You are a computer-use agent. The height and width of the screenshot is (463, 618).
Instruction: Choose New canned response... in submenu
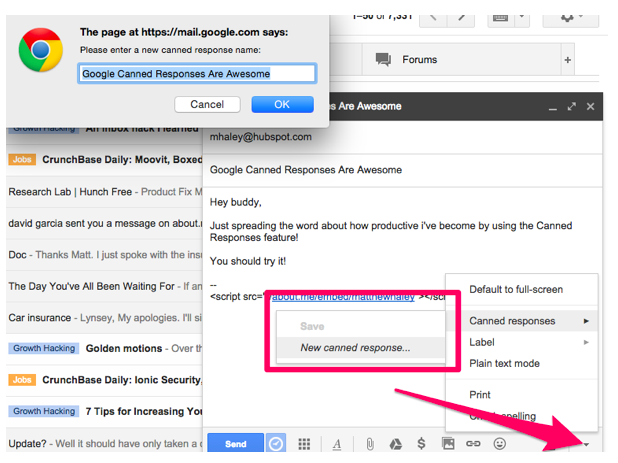pyautogui.click(x=361, y=348)
